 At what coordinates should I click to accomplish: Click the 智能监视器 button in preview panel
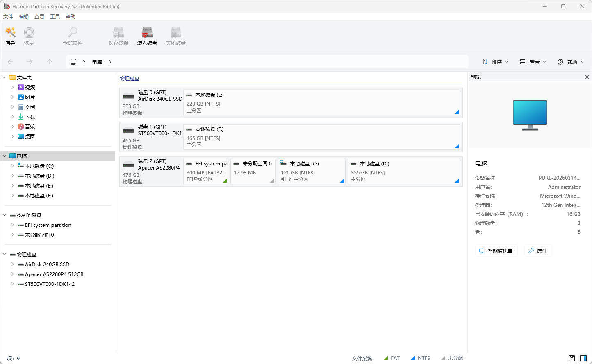[496, 250]
